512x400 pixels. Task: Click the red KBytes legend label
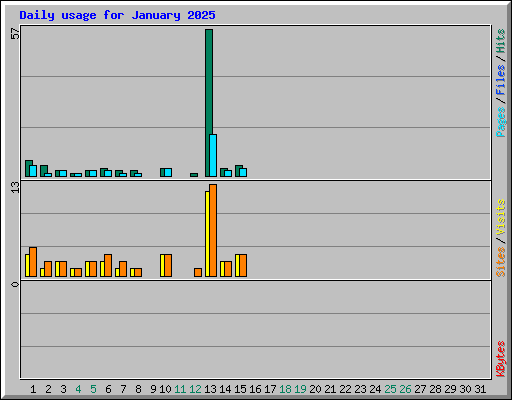click(x=500, y=359)
